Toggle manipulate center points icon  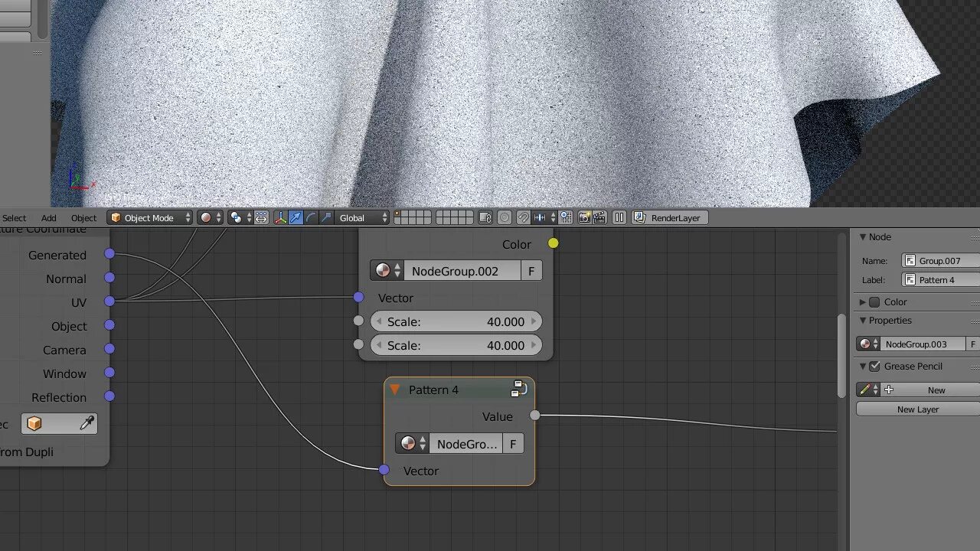(262, 218)
